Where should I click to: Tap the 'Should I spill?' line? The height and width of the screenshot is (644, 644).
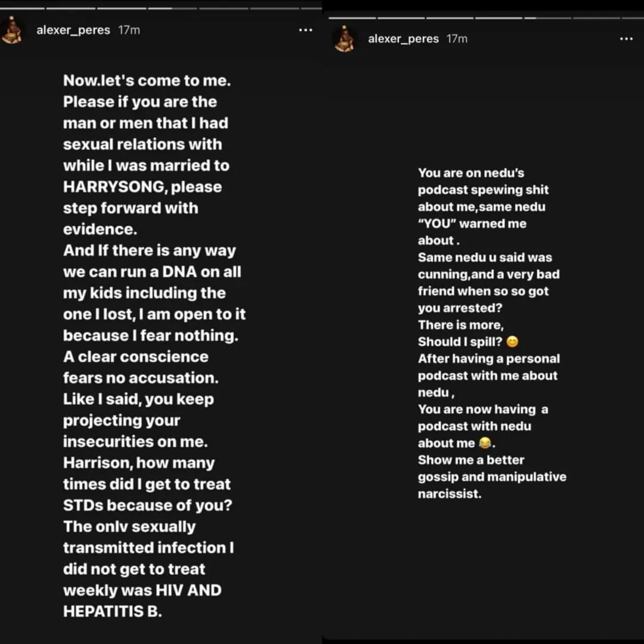click(x=460, y=342)
